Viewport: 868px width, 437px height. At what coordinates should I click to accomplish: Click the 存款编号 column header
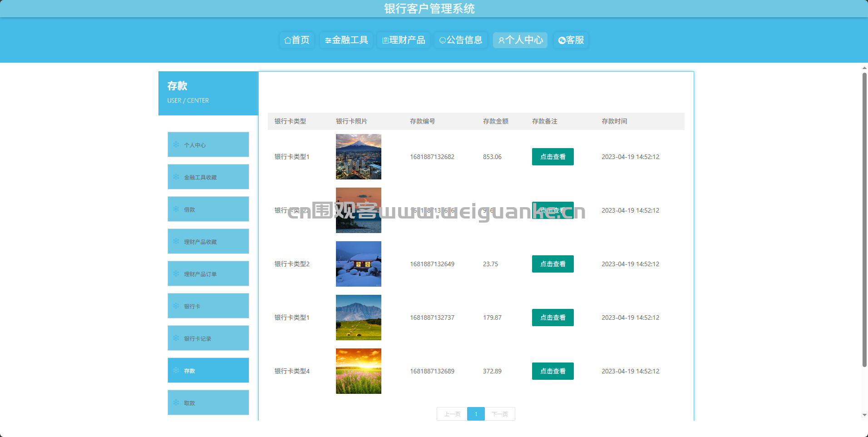point(423,121)
